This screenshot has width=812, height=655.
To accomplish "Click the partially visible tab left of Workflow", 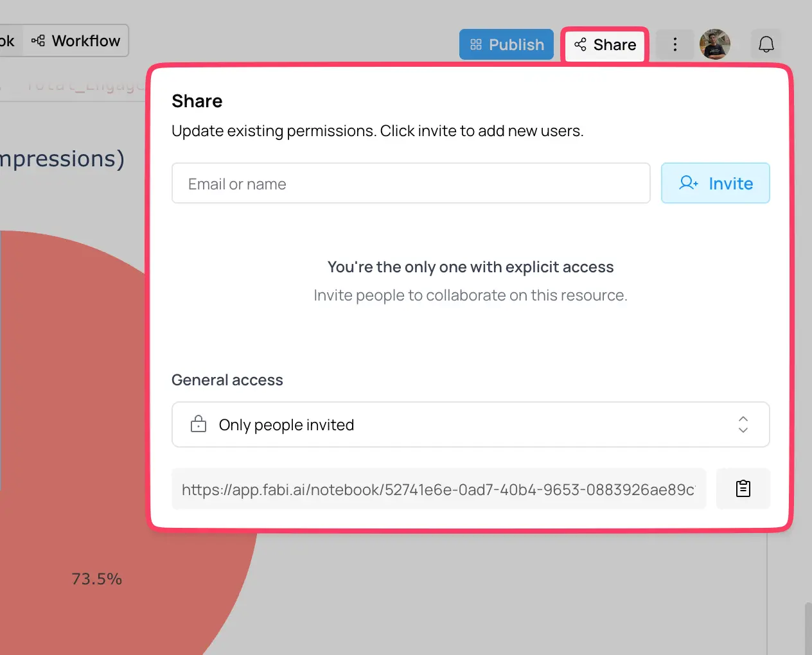I will point(9,40).
